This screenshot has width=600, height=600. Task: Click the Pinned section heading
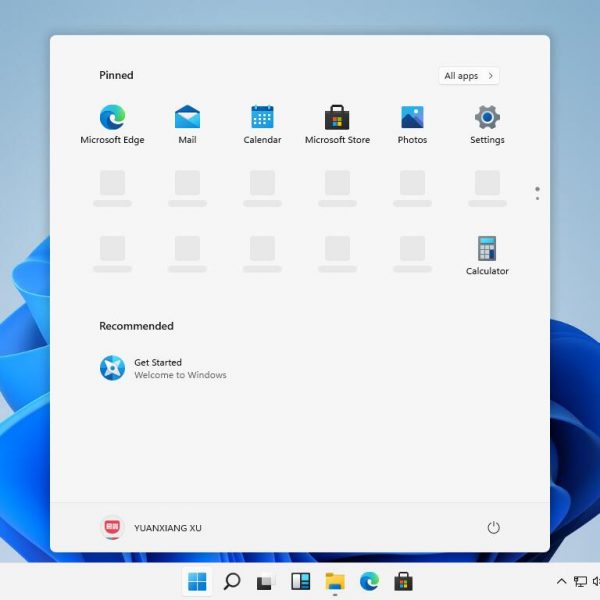116,75
